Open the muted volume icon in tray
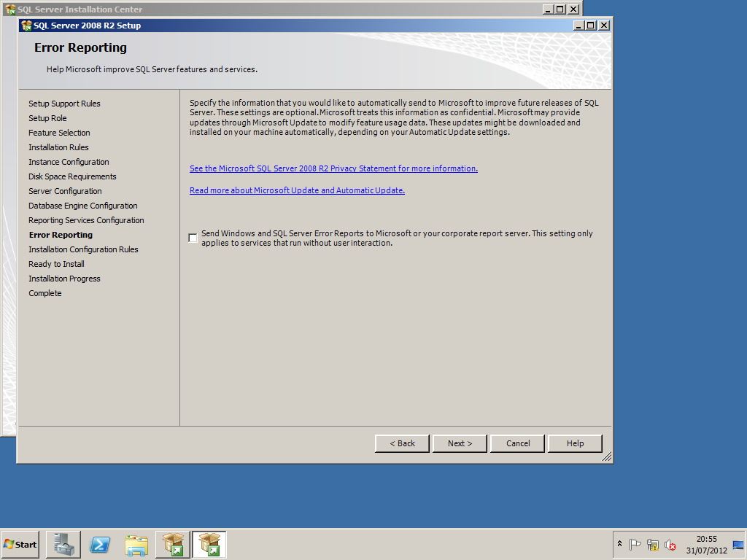747x560 pixels. [x=670, y=544]
